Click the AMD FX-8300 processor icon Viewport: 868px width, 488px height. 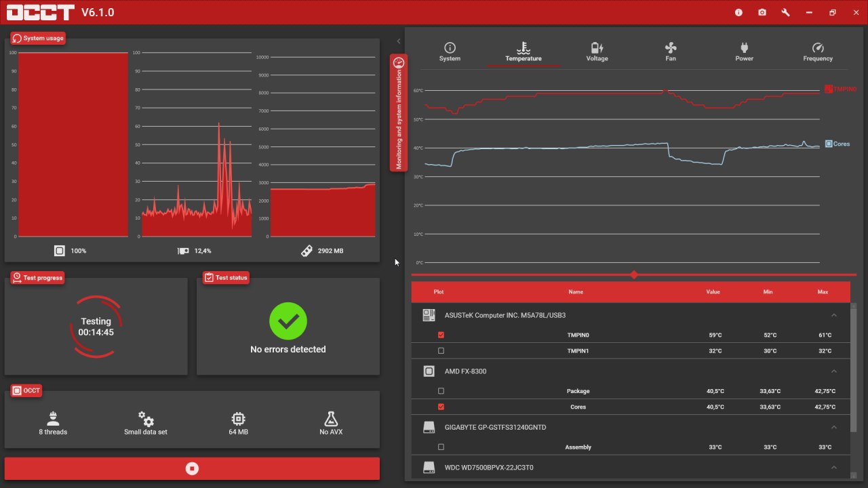coord(429,371)
